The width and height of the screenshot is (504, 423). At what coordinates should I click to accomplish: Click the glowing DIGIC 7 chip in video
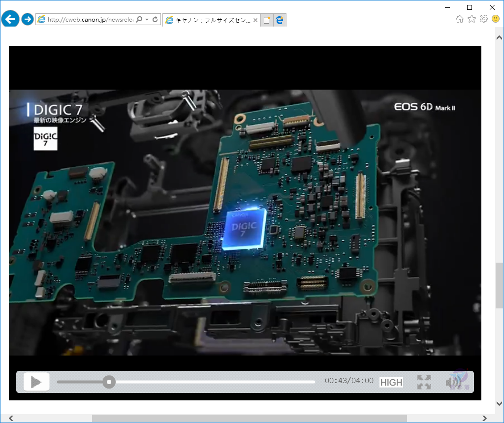244,229
